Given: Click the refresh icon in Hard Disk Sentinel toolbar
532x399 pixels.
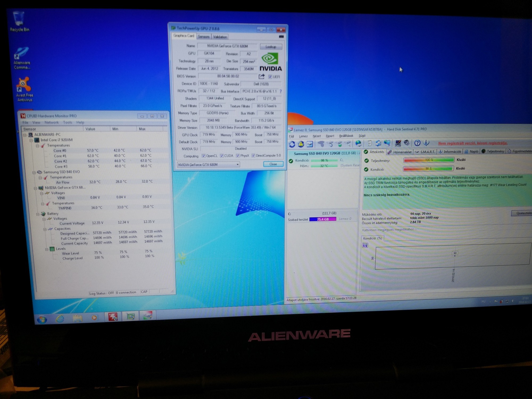Looking at the screenshot, I should 292,144.
